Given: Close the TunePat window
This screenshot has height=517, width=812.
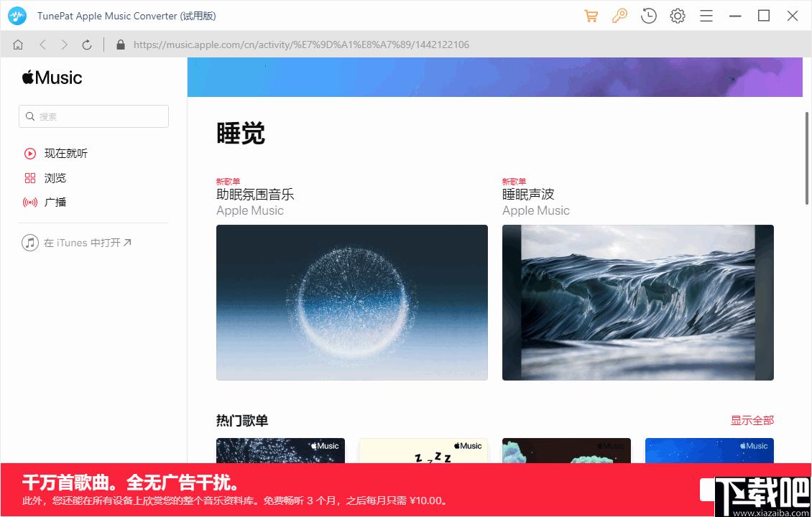Looking at the screenshot, I should 793,16.
